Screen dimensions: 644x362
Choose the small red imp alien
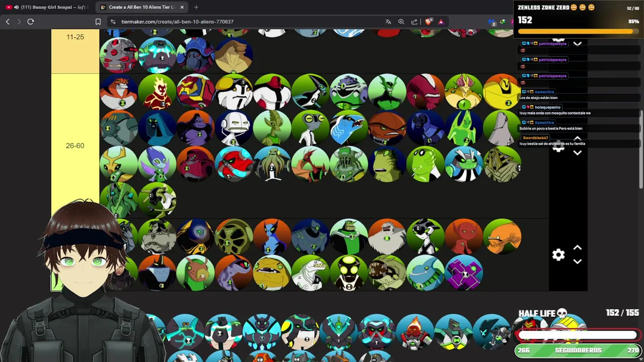[463, 236]
